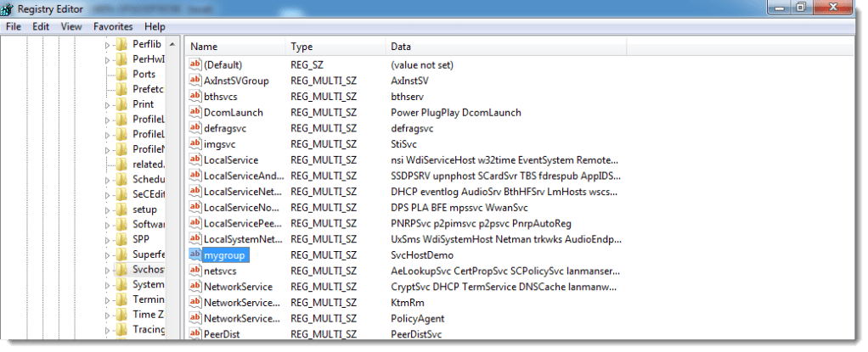
Task: Expand the SPP registry key arrow
Action: tap(108, 240)
